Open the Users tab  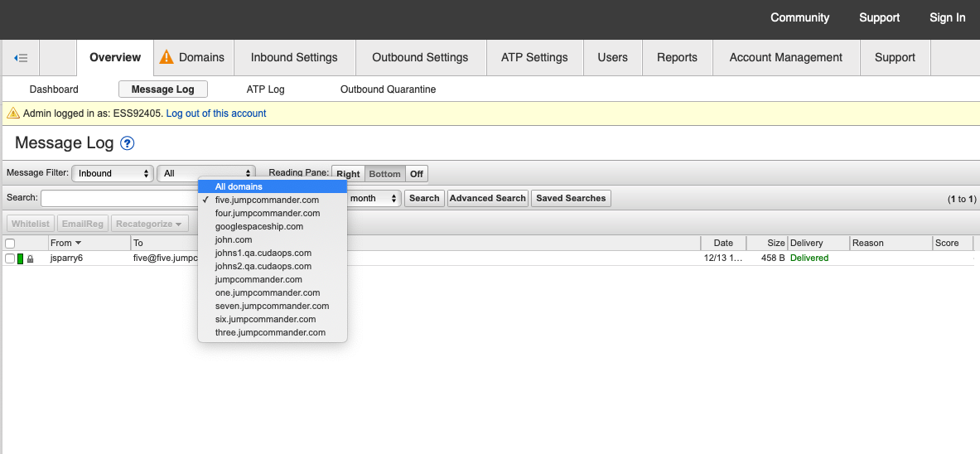point(612,57)
